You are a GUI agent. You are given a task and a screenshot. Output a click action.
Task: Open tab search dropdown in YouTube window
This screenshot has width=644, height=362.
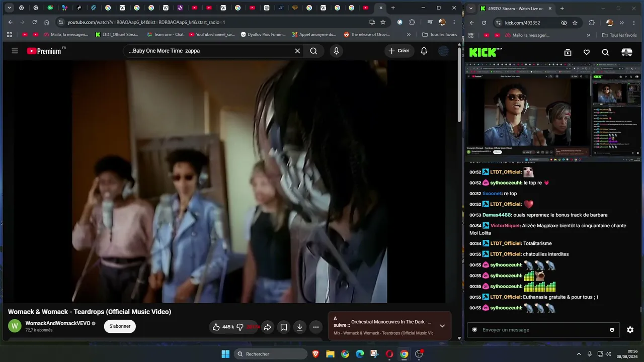[9, 8]
